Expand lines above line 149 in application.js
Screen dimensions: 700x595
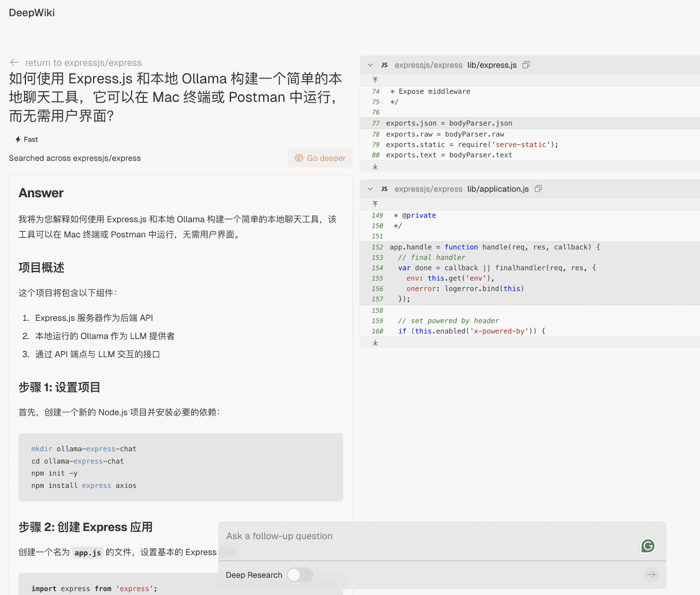tap(375, 204)
